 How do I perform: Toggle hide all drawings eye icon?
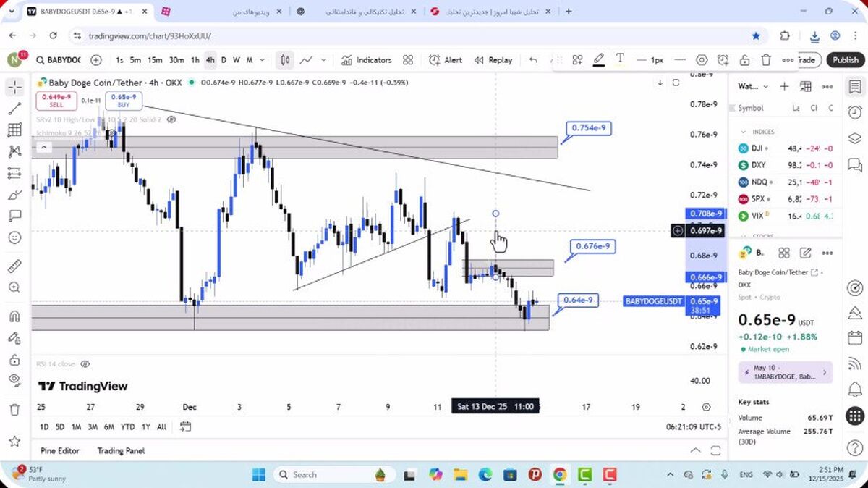14,380
